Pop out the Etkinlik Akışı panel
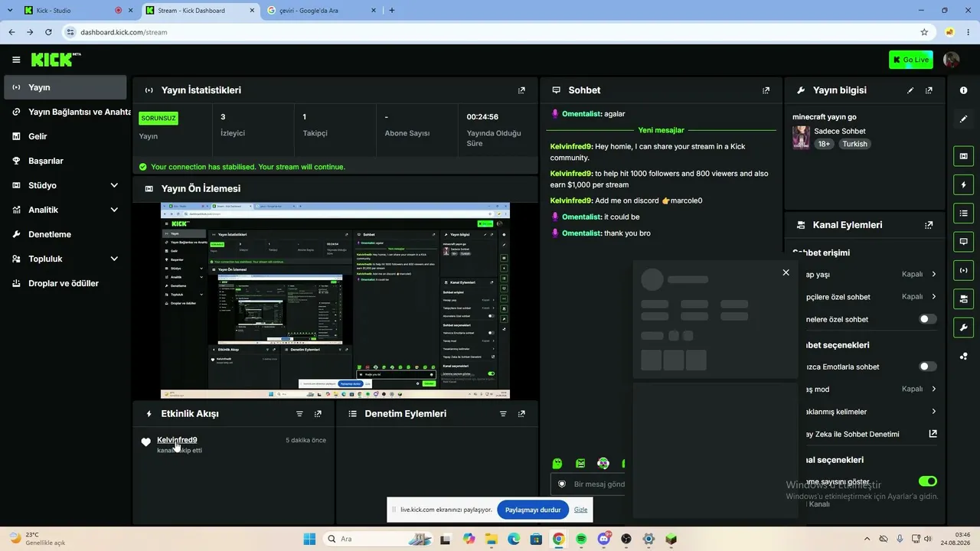 point(318,414)
